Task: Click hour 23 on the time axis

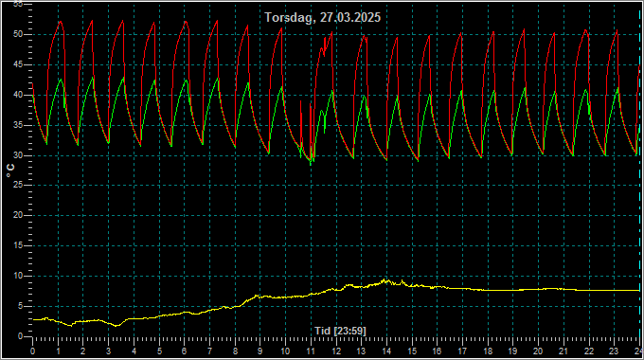Action: 614,351
